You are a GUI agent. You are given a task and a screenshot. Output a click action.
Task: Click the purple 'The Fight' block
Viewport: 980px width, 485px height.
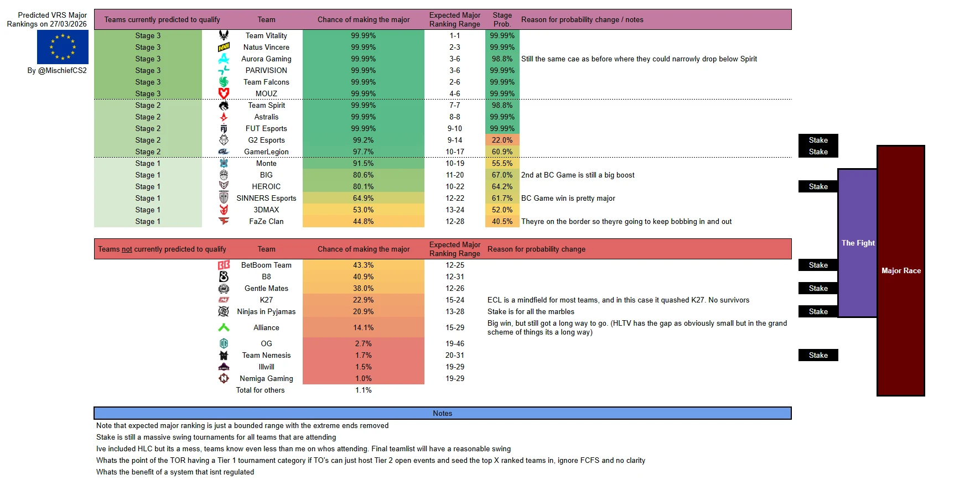857,243
